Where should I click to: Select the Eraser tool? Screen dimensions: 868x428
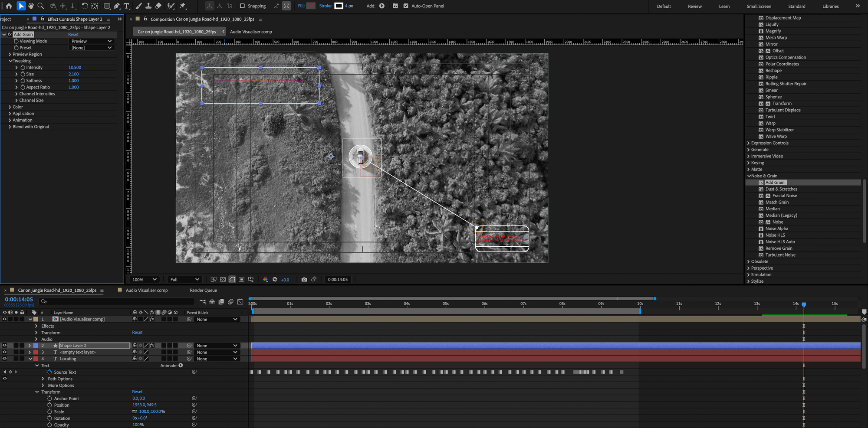point(158,6)
